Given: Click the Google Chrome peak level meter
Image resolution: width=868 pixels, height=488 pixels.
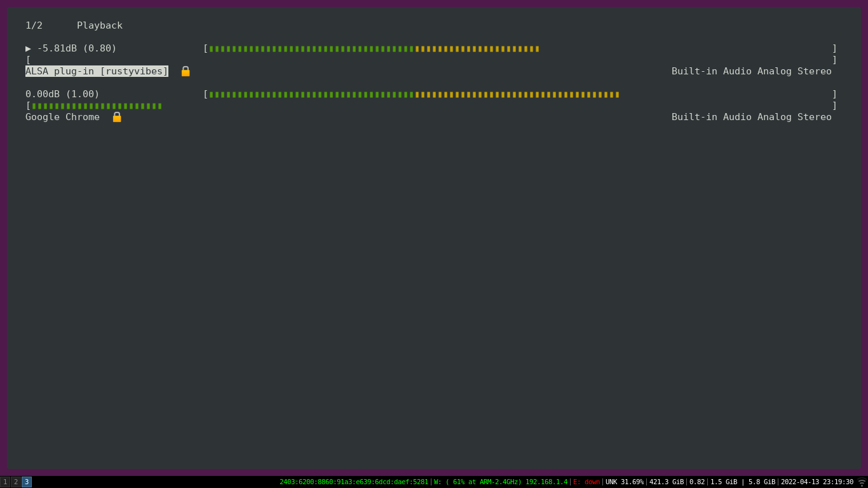Looking at the screenshot, I should 431,105.
